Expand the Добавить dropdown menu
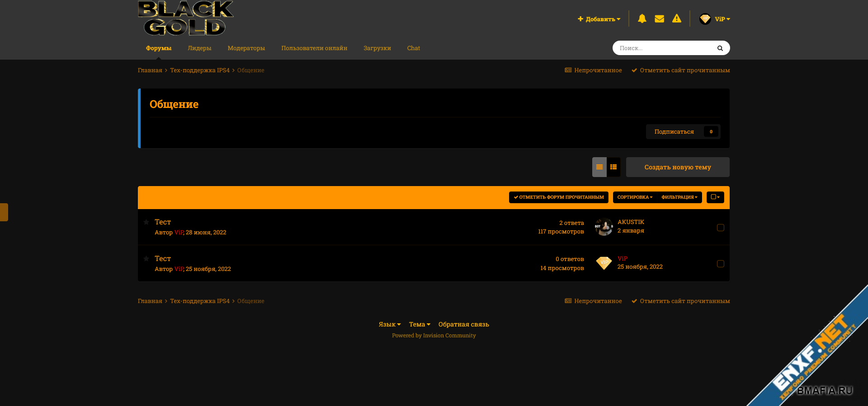868x406 pixels. pyautogui.click(x=599, y=19)
